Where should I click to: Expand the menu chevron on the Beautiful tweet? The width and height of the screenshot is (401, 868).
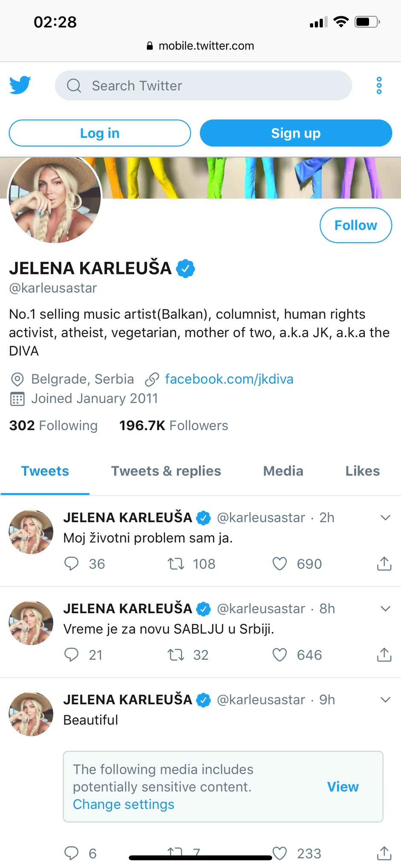pos(385,699)
